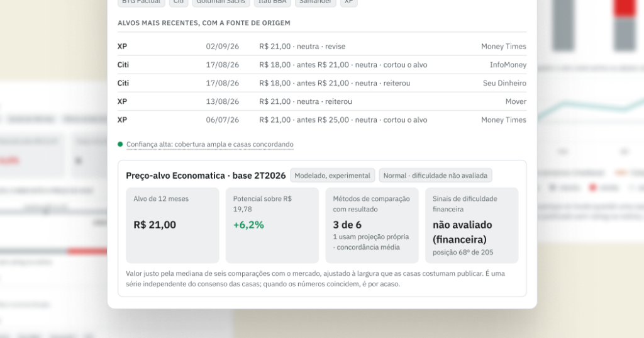The image size is (644, 338).
Task: Select the Santander broker chip
Action: (316, 3)
